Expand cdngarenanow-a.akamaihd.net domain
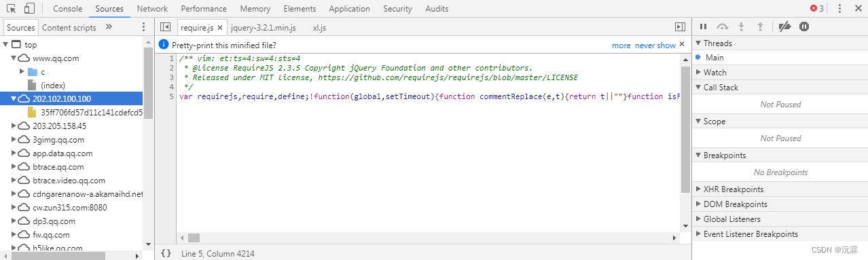This screenshot has width=868, height=260. click(x=14, y=194)
